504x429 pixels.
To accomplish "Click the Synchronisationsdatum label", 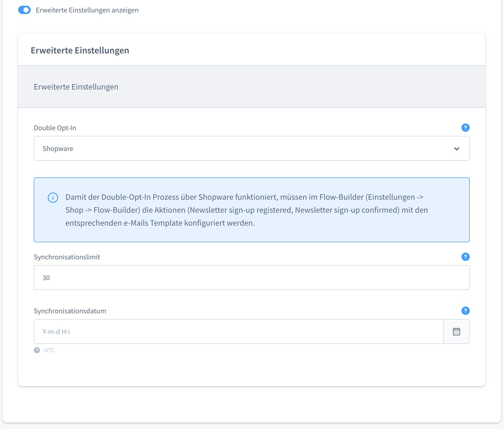I will click(x=70, y=311).
